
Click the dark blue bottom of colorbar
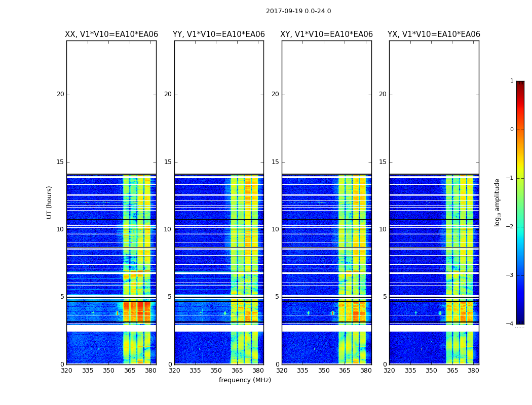(520, 320)
